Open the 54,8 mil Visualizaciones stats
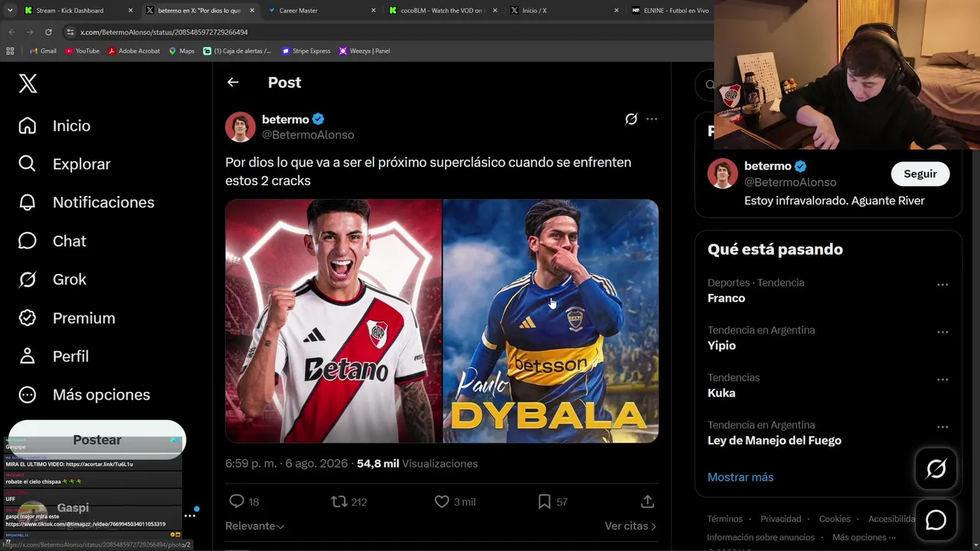The width and height of the screenshot is (980, 551). tap(417, 464)
